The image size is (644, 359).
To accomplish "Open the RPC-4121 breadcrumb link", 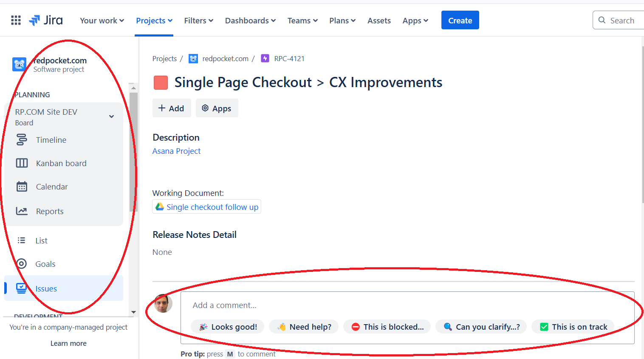I will click(289, 59).
